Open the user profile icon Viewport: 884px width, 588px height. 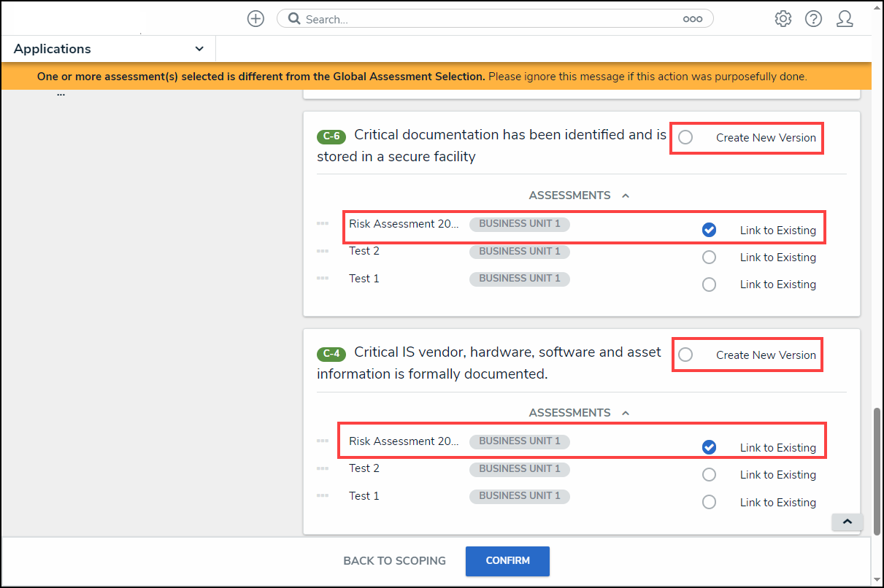click(x=845, y=19)
